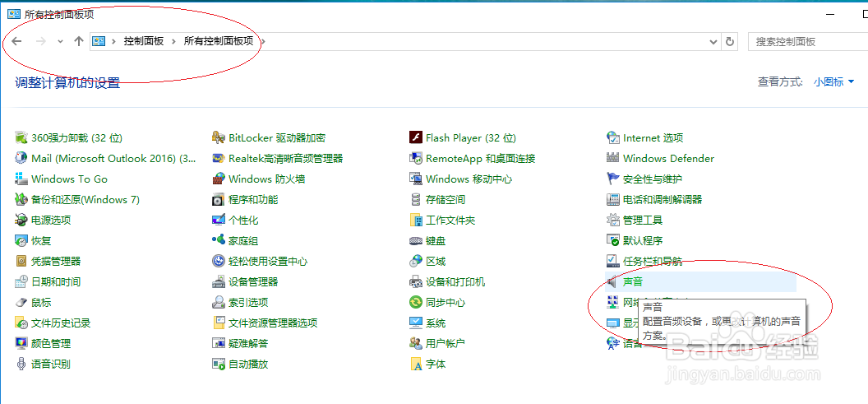The width and height of the screenshot is (868, 404).
Task: Click the 设备管理器 icon
Action: [219, 281]
